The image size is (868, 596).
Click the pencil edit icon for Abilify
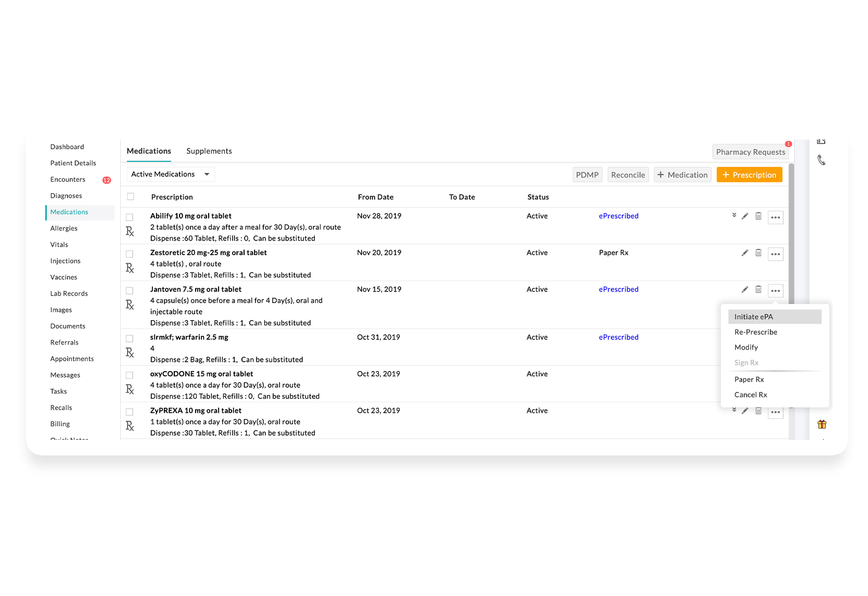tap(745, 216)
